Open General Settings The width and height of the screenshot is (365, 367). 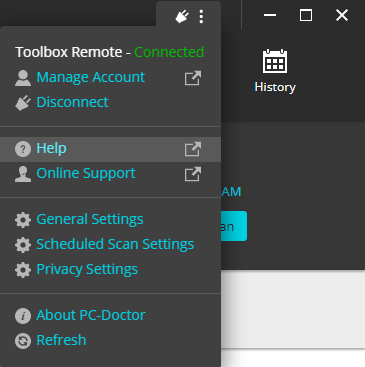tap(90, 220)
